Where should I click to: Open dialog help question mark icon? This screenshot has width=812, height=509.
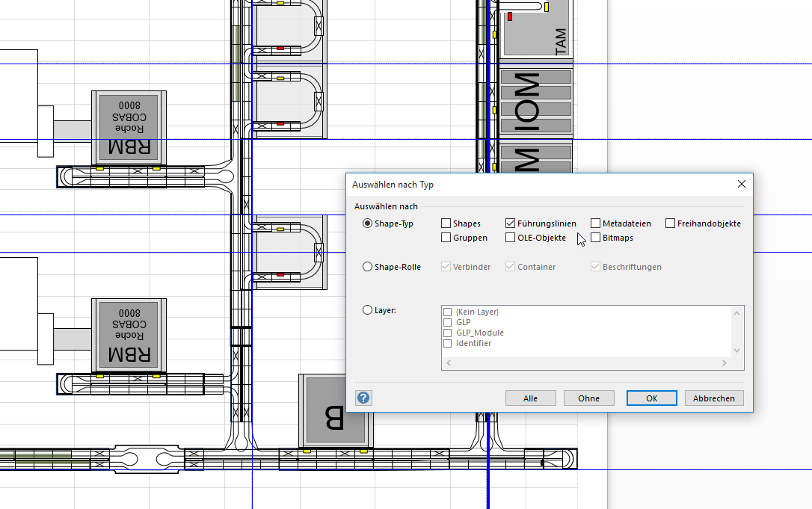click(x=363, y=398)
